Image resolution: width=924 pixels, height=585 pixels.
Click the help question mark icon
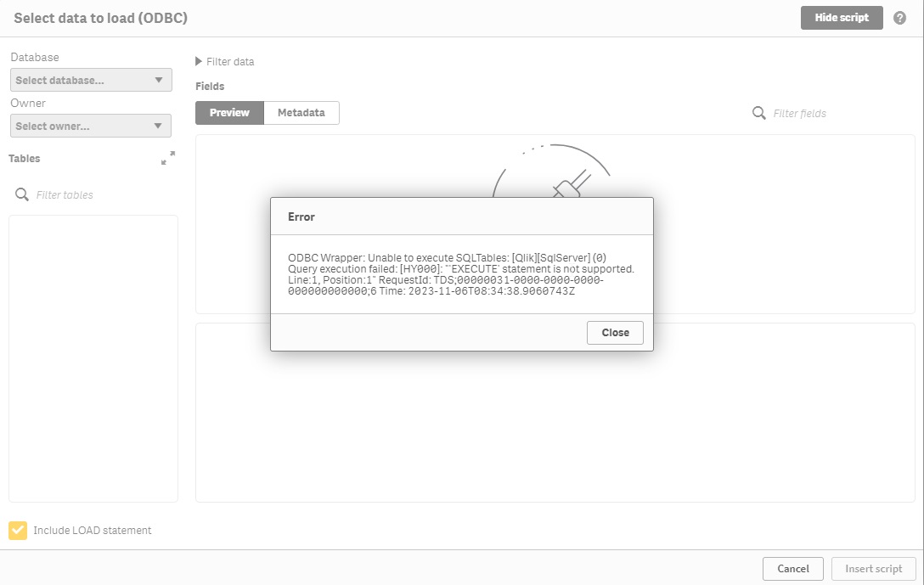900,18
